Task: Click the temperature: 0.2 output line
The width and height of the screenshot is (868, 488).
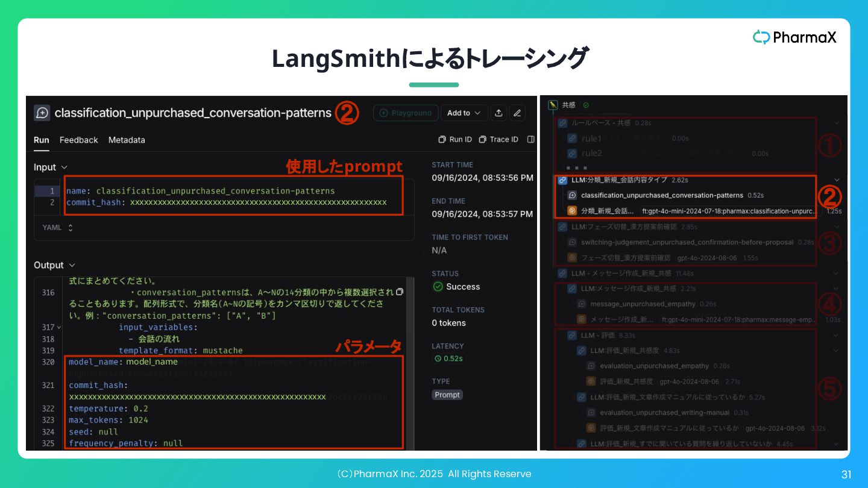Action: (x=108, y=408)
